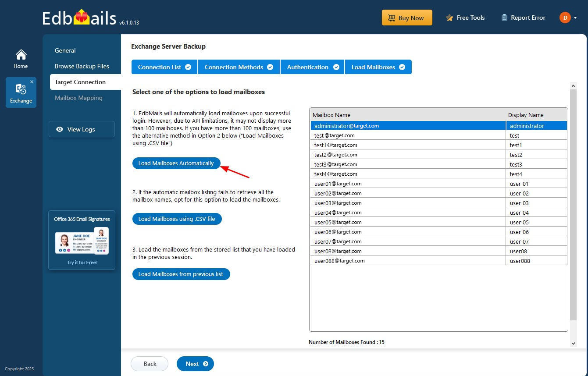Click display name 'administrator' cell
Viewport: 588px width, 376px height.
pyautogui.click(x=537, y=126)
